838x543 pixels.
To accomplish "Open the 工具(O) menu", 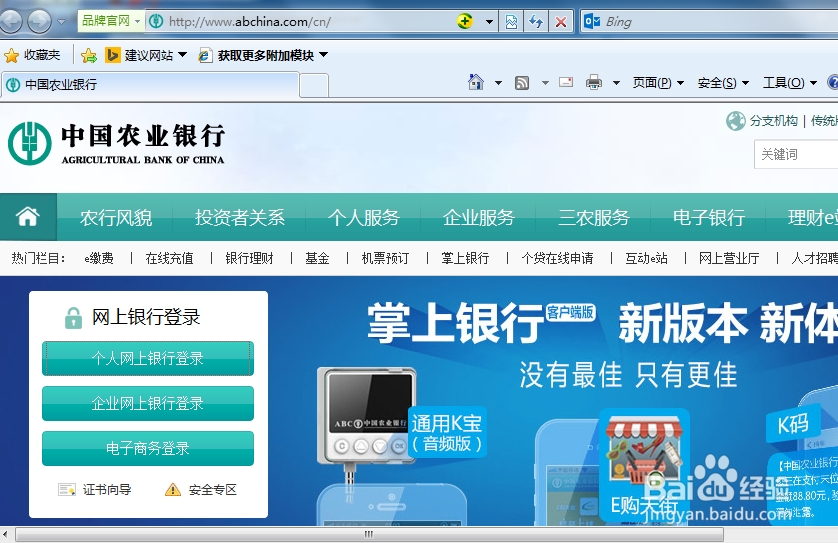I will pos(789,83).
